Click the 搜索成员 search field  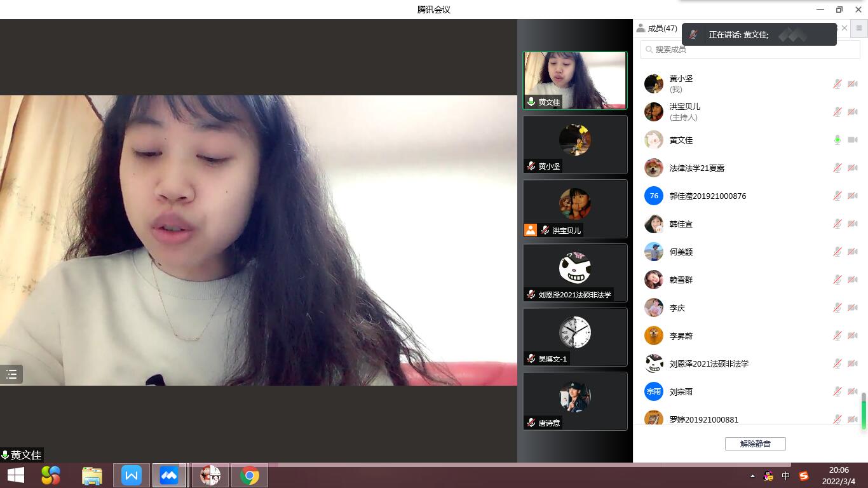pyautogui.click(x=750, y=49)
